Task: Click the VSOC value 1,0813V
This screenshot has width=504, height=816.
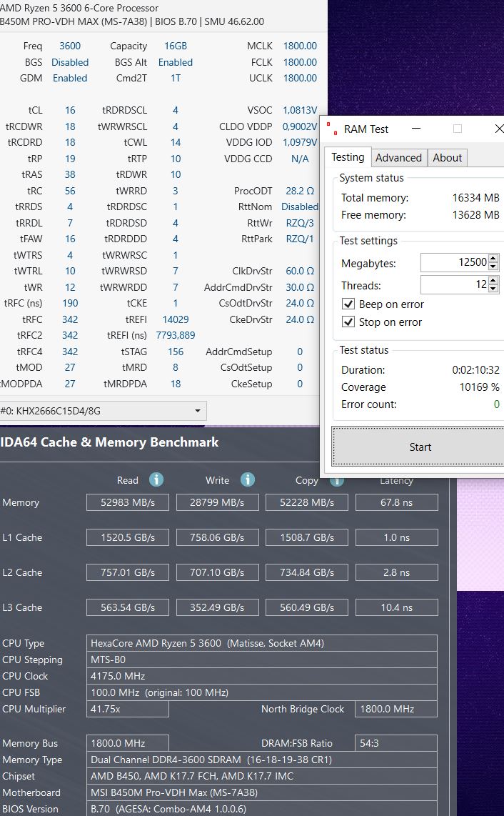Action: pos(300,110)
